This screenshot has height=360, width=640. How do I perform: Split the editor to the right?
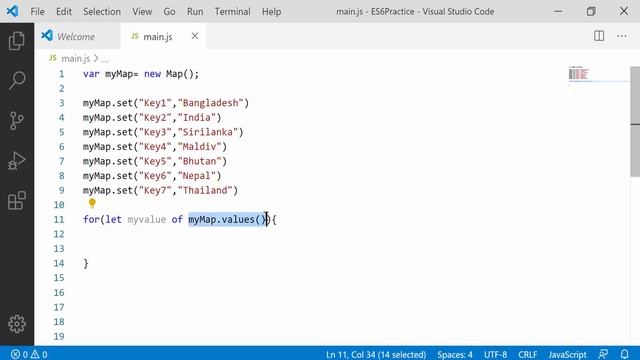tap(599, 36)
